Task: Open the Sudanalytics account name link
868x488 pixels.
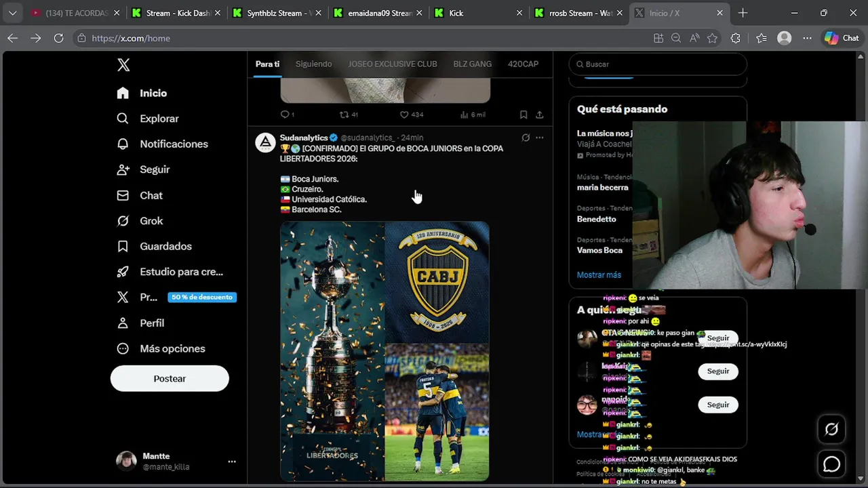Action: pos(304,138)
